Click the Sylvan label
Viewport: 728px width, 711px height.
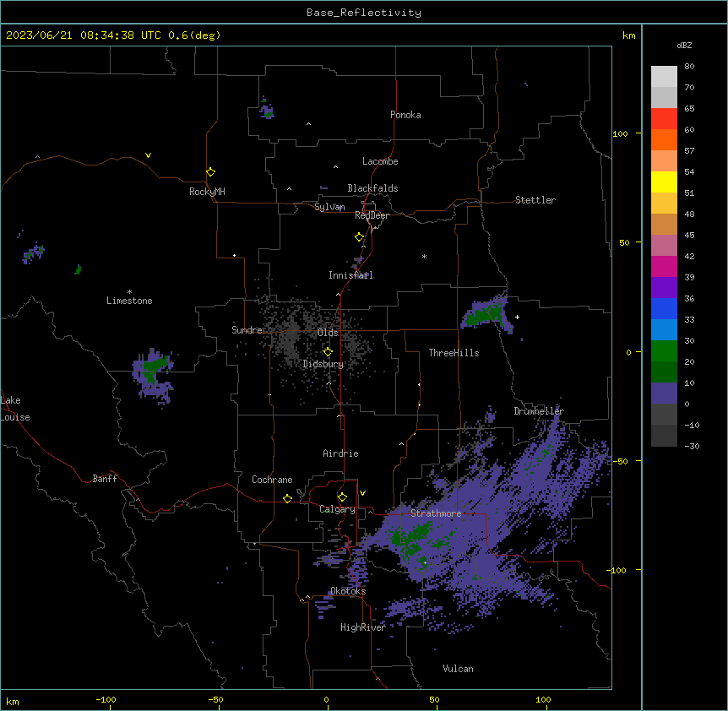click(329, 207)
